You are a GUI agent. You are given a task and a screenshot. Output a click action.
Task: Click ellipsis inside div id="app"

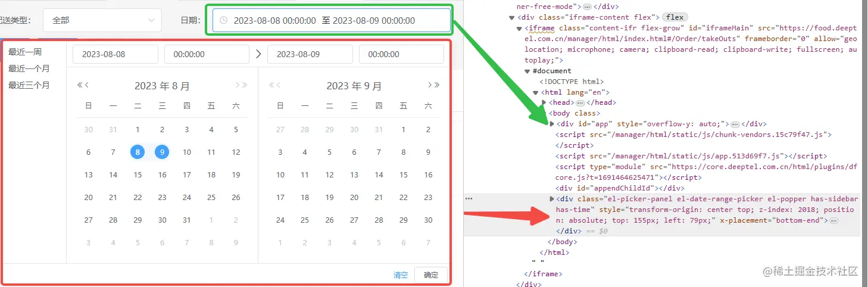pos(735,124)
